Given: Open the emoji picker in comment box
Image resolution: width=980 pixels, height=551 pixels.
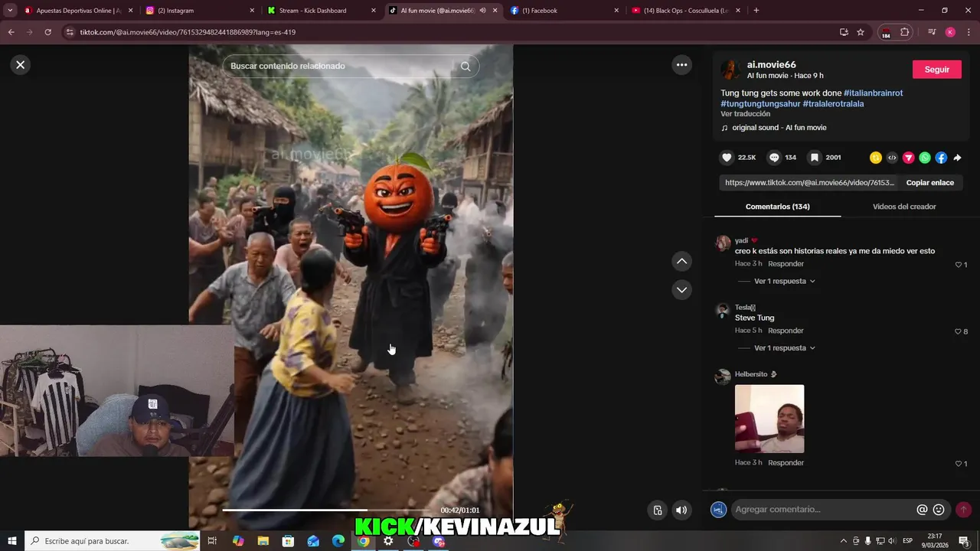Looking at the screenshot, I should (x=939, y=510).
